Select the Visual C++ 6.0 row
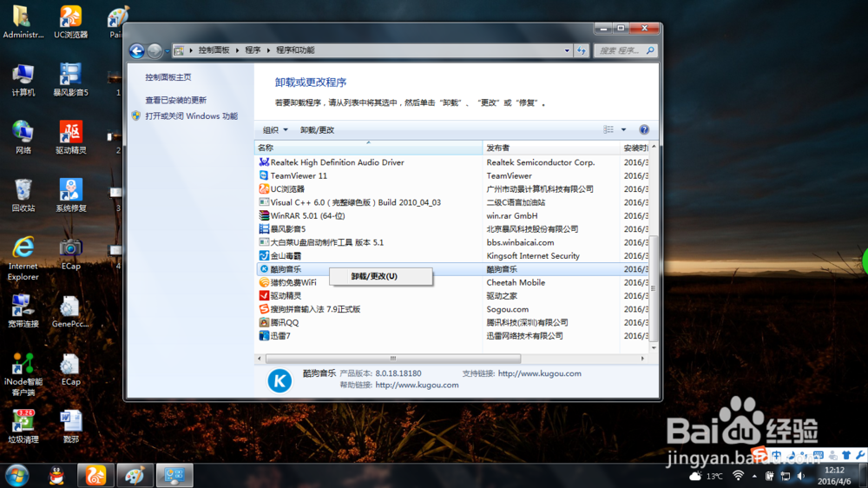The height and width of the screenshot is (488, 868). [x=453, y=202]
